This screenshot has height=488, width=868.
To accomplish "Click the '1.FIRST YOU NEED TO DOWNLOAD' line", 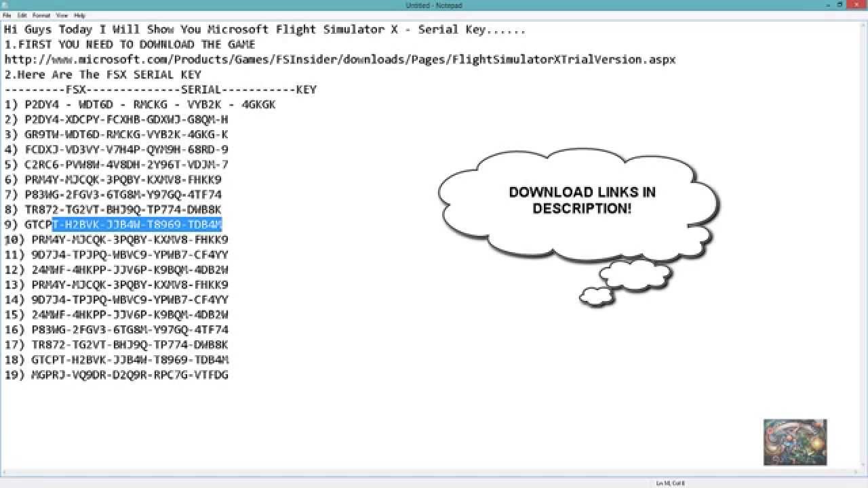I will pyautogui.click(x=130, y=45).
